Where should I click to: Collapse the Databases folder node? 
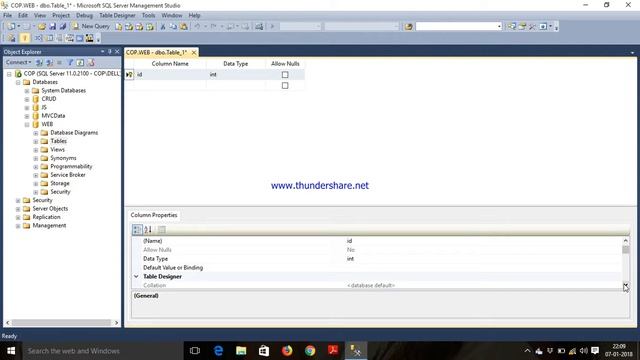coord(18,82)
